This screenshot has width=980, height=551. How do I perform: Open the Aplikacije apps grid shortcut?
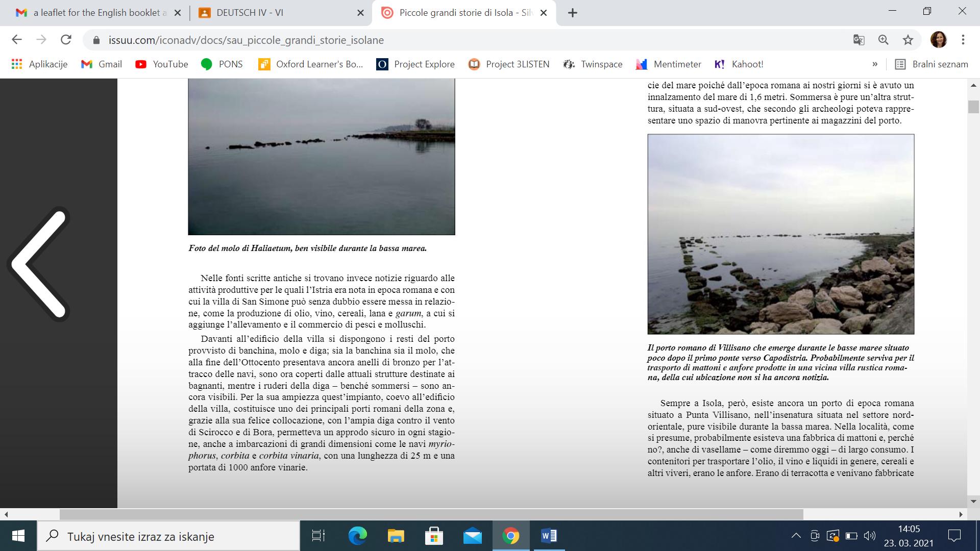coord(39,64)
